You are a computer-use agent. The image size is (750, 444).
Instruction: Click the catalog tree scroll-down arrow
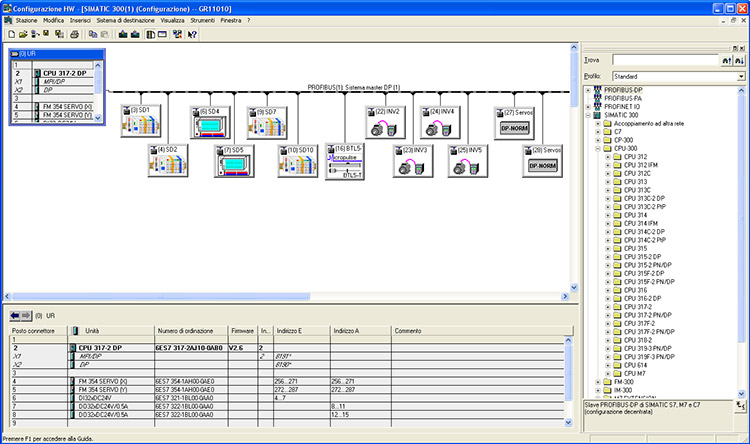tap(741, 394)
